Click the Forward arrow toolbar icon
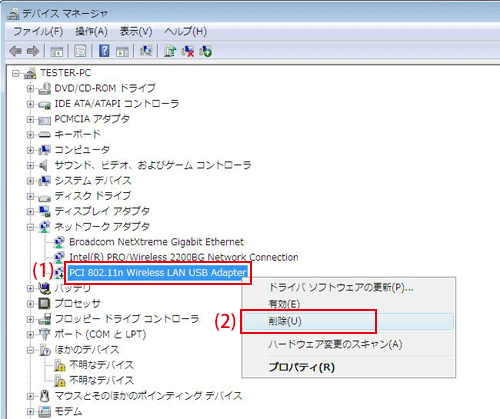Screen dimensions: 500x419 [x=33, y=51]
